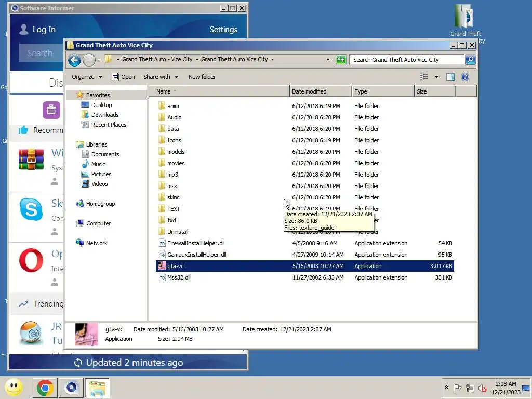Click the muted volume tray icon
Image resolution: width=532 pixels, height=399 pixels.
coord(482,388)
